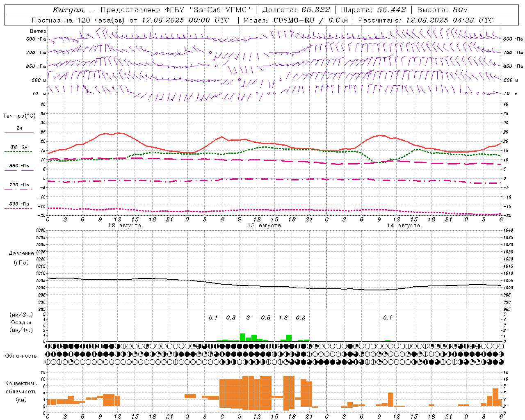Click the '(мм/3ч.)' precipitation unit label
The width and height of the screenshot is (525, 420).
click(21, 315)
